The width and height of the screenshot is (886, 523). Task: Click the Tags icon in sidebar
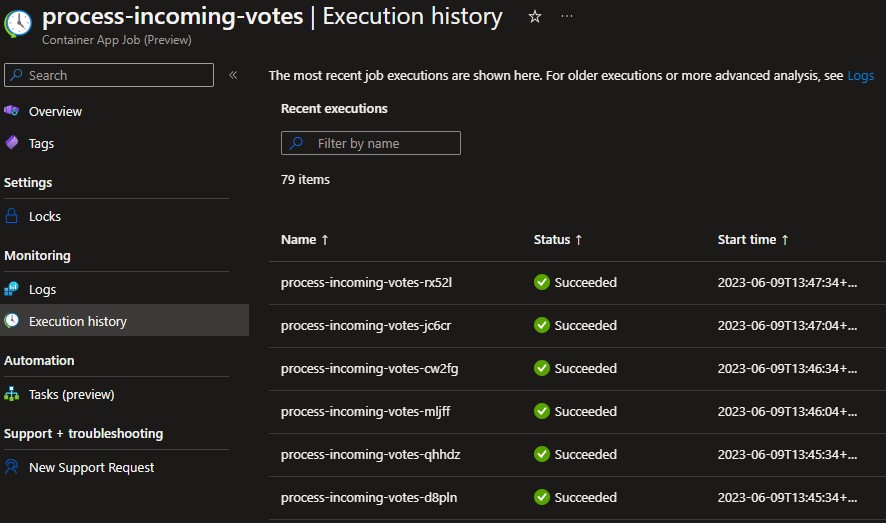[x=12, y=143]
